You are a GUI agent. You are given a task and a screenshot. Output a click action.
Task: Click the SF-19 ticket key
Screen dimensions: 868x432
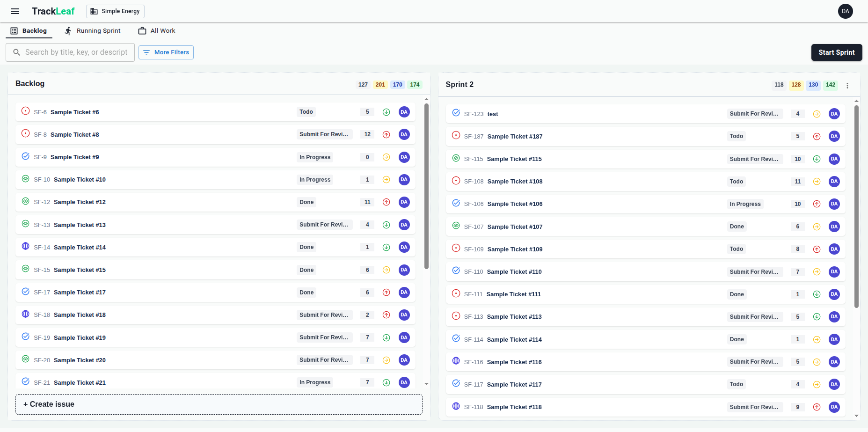42,338
